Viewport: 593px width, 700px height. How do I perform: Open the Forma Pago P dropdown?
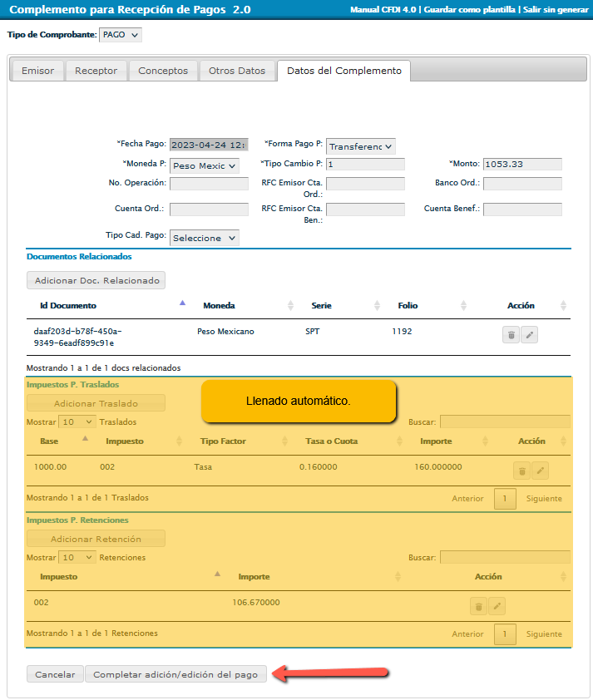pos(360,146)
